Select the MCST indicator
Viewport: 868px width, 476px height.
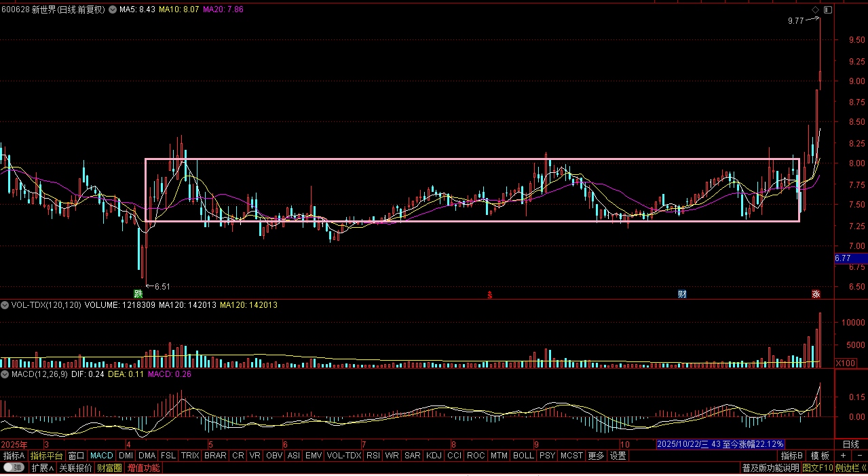571,456
